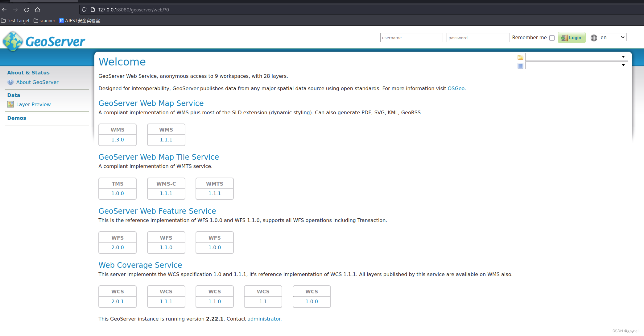
Task: Click Web Coverage Service heading
Action: [140, 265]
